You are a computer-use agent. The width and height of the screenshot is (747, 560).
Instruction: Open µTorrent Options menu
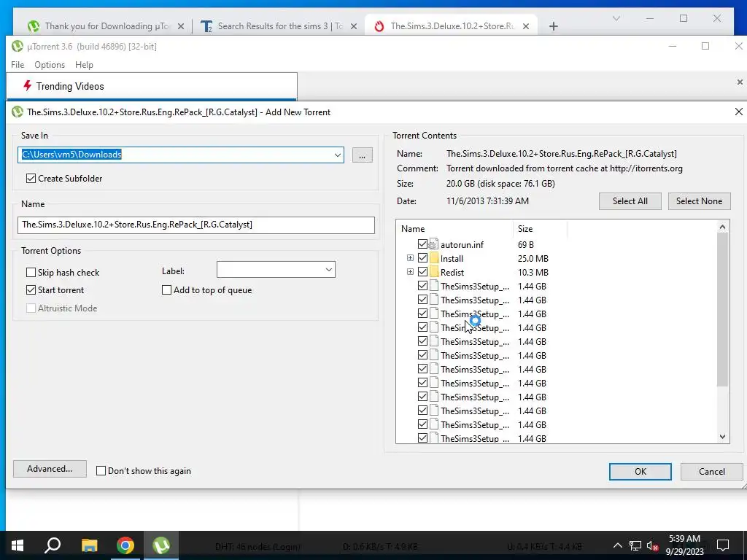(50, 65)
